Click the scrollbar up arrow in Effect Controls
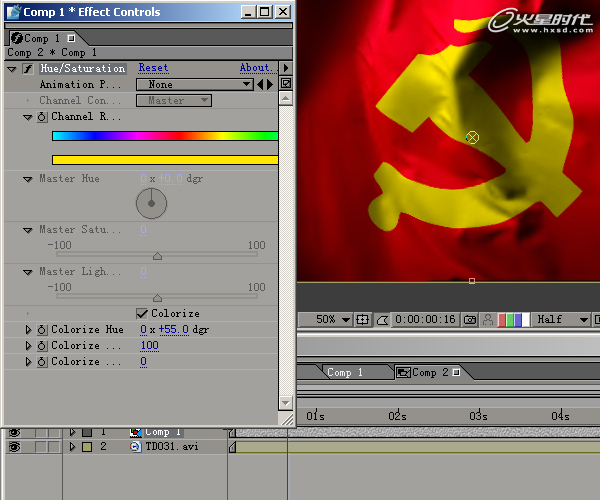Screen dimensions: 600x500 pos(285,98)
